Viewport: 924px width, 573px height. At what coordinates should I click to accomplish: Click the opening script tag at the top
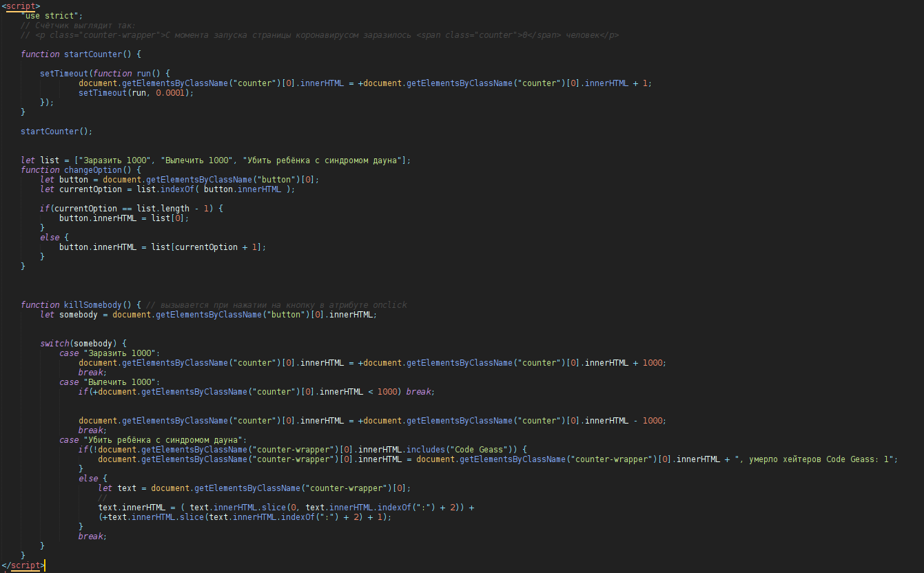point(21,6)
